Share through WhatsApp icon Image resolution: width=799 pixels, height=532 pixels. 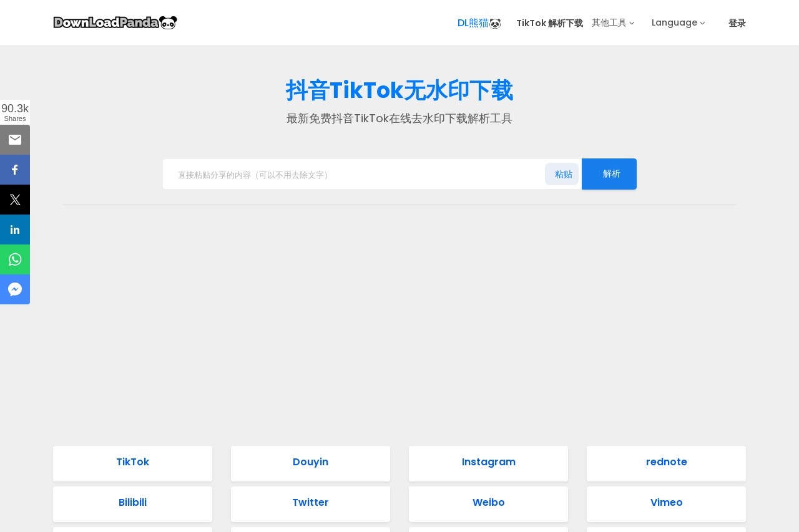click(15, 259)
